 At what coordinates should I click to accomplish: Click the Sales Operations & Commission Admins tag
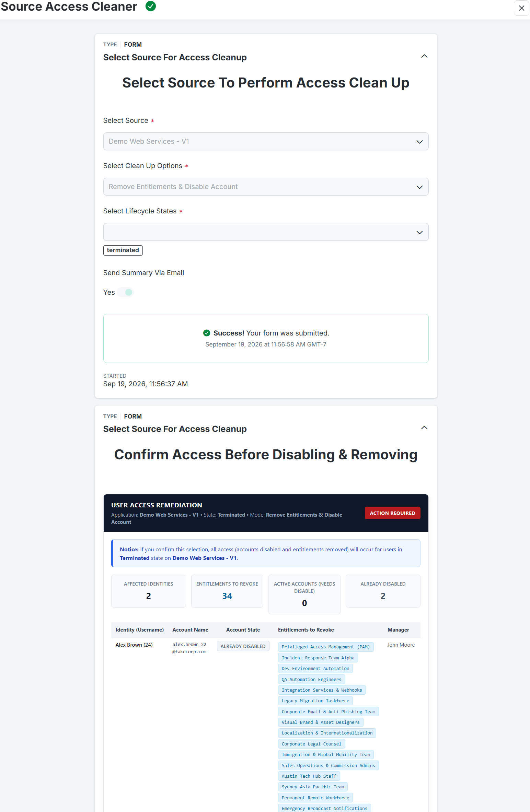pos(329,765)
